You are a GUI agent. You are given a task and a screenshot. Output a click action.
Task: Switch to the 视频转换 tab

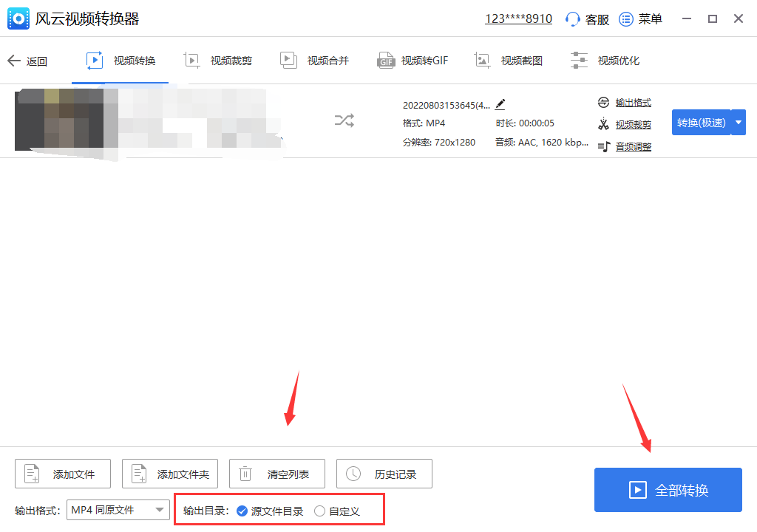pyautogui.click(x=120, y=61)
